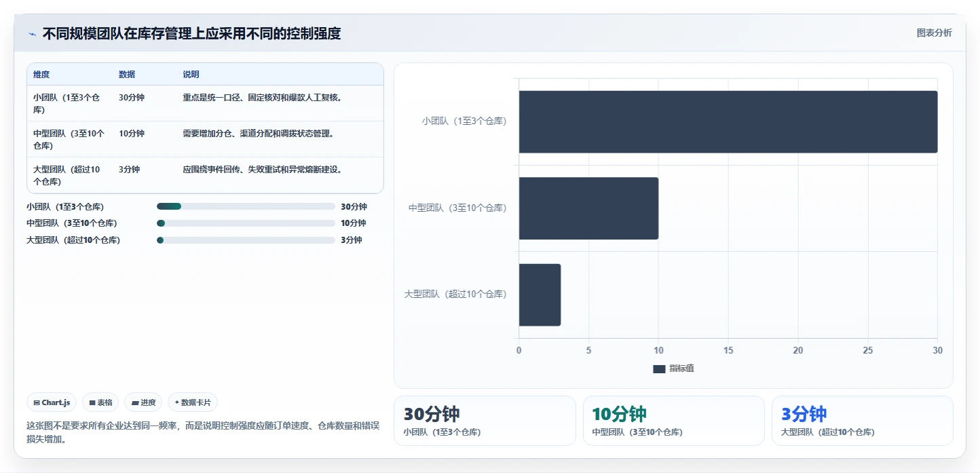
Task: Click table text 重点是统一口径、固定核对和爆款人工复核
Action: 263,98
